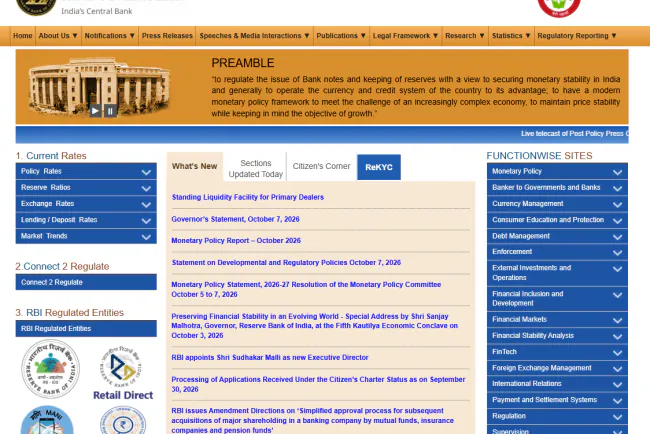The image size is (650, 434).
Task: Expand Monetary Policy functionwise site
Action: (x=557, y=171)
